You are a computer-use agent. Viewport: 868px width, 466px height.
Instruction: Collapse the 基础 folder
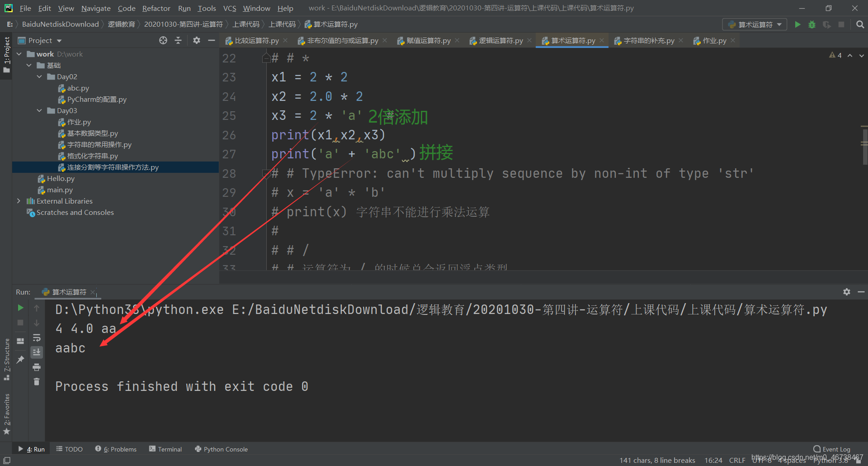29,65
